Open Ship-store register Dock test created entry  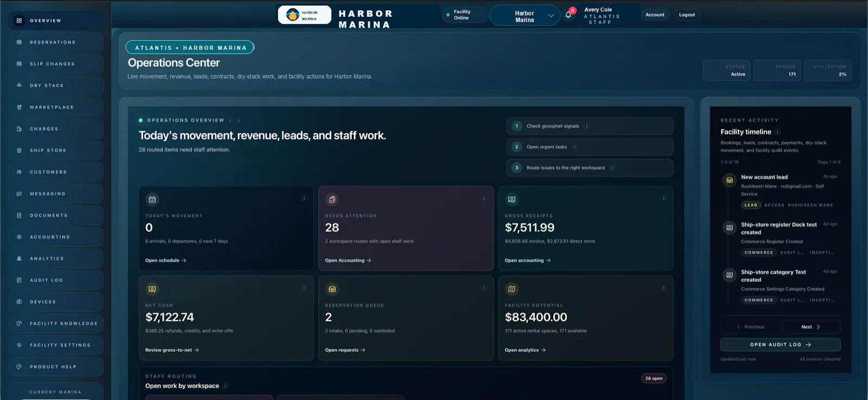pyautogui.click(x=781, y=238)
